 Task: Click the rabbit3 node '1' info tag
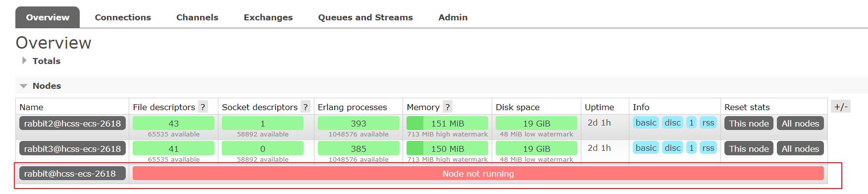point(691,148)
